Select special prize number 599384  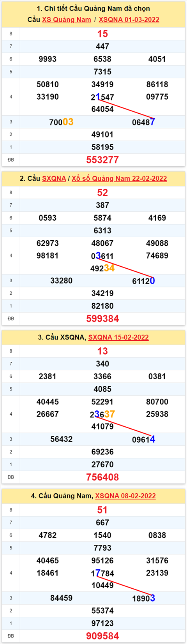pos(102,318)
